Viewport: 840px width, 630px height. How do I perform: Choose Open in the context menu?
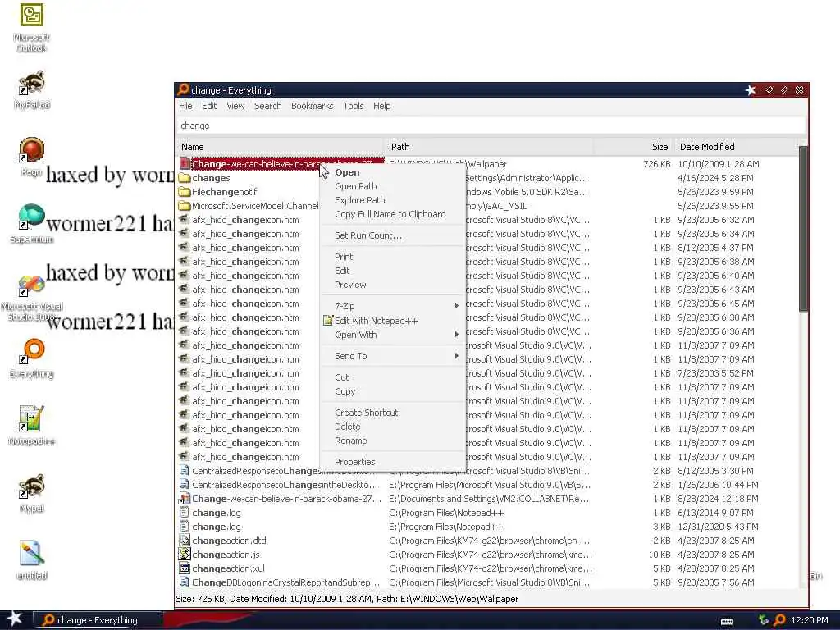(392, 172)
